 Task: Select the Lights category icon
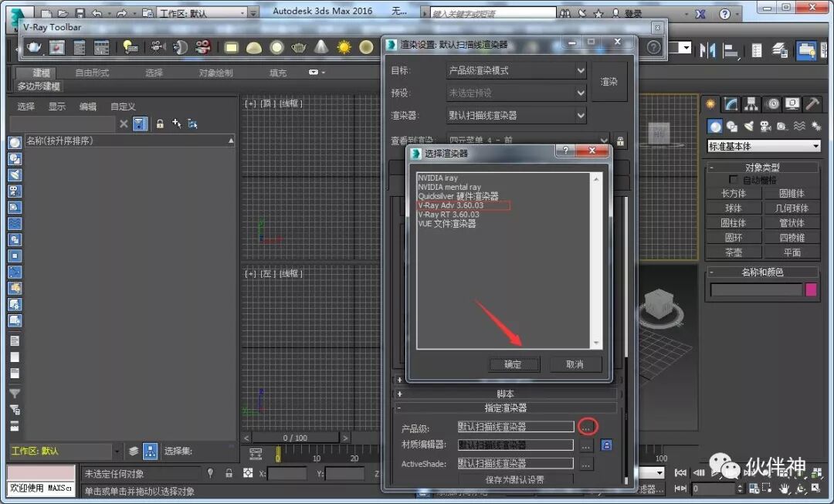749,126
